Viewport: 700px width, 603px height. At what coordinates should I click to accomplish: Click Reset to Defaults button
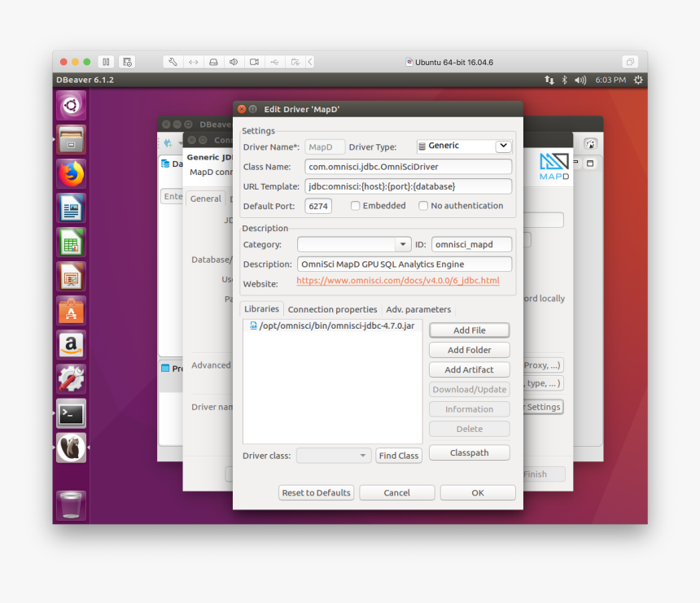[316, 493]
